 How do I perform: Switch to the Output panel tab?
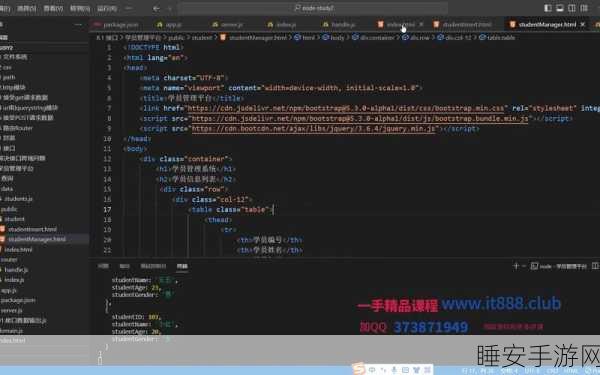point(124,266)
